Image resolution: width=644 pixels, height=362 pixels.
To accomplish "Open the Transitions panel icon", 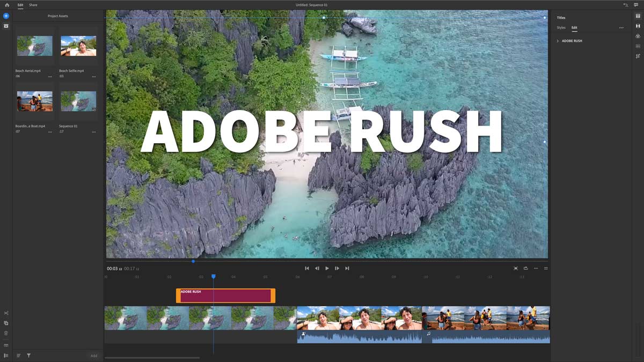I will tap(638, 26).
